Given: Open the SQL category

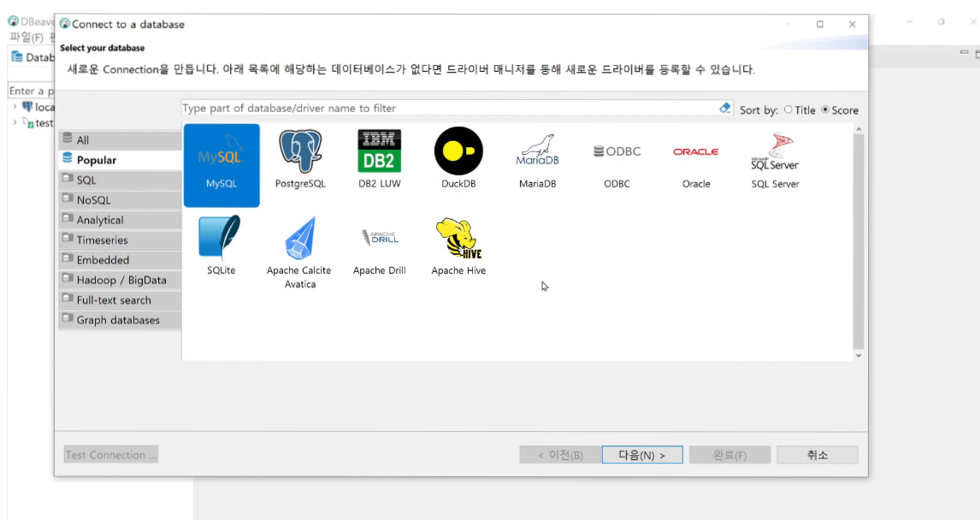Looking at the screenshot, I should [120, 180].
